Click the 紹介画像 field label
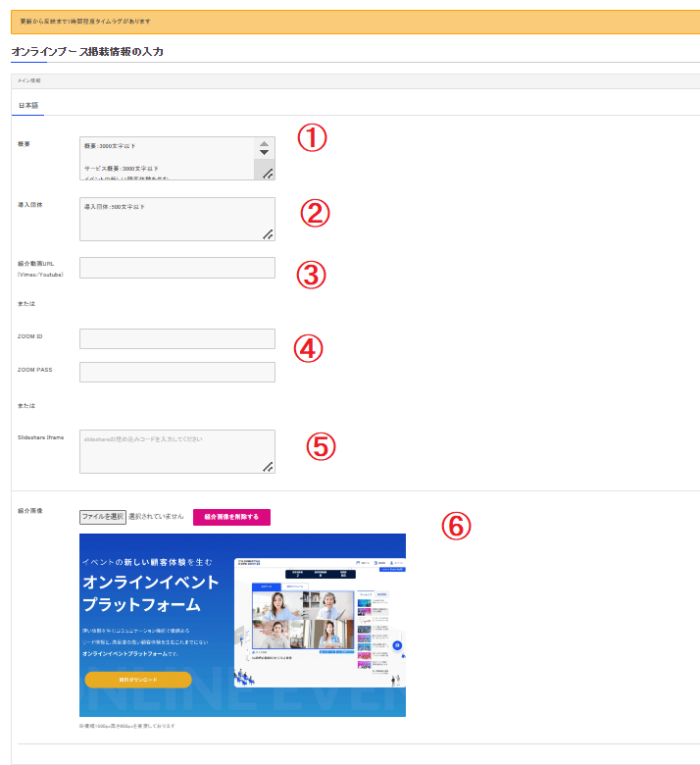 (30, 511)
